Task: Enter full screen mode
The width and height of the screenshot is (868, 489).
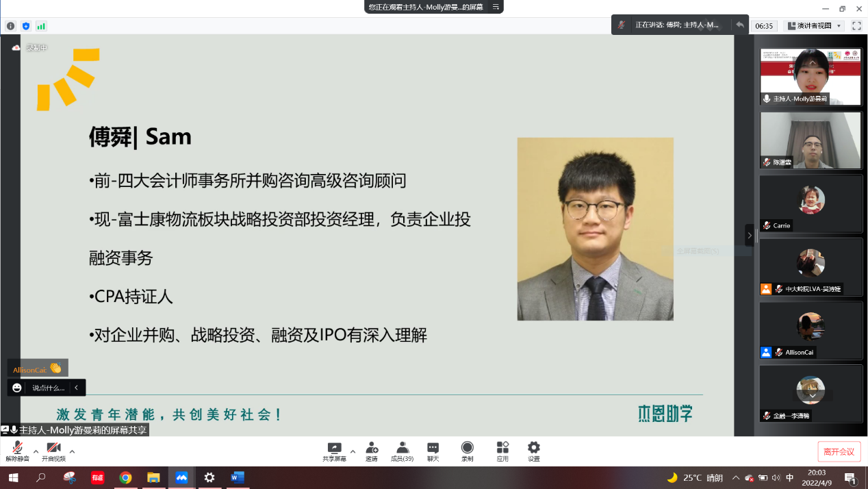Action: pos(856,25)
